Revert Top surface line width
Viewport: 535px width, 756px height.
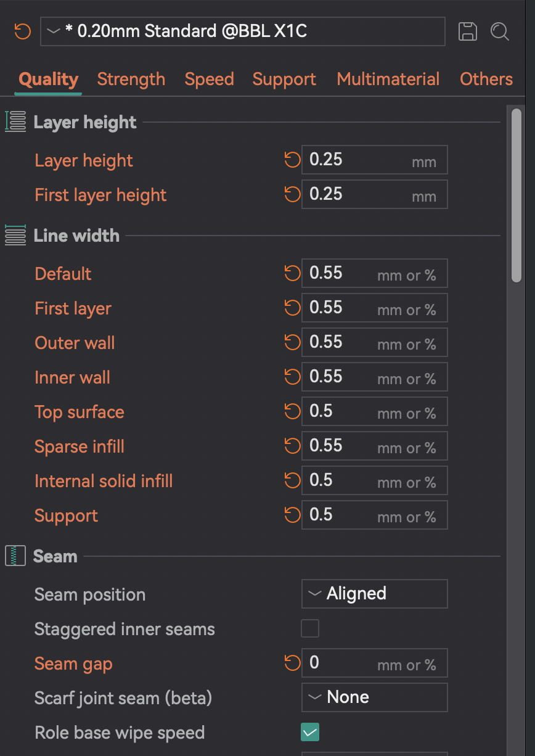click(292, 412)
